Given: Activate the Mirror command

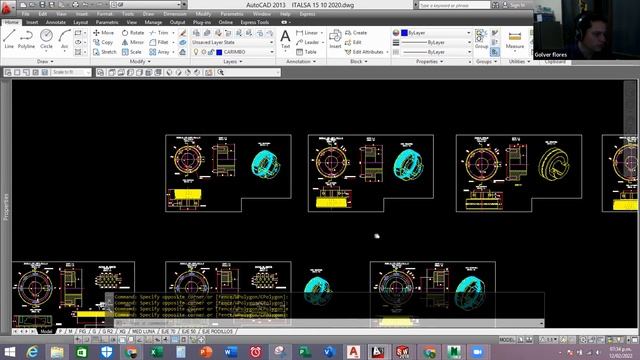Looking at the screenshot, I should [x=133, y=42].
